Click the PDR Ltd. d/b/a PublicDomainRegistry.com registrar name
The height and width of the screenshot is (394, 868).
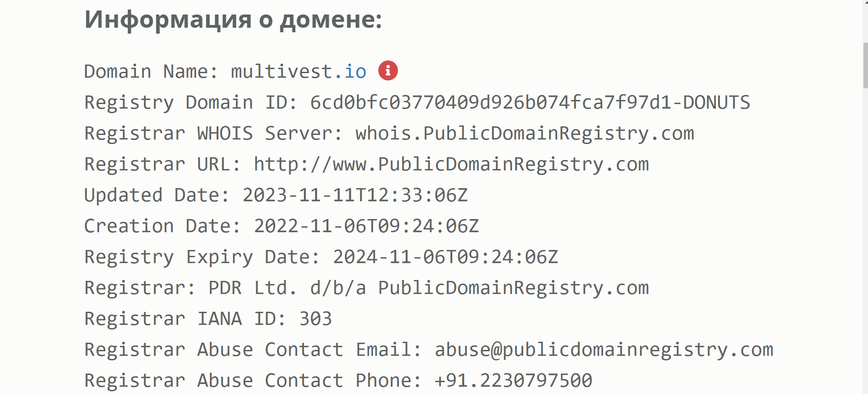428,288
